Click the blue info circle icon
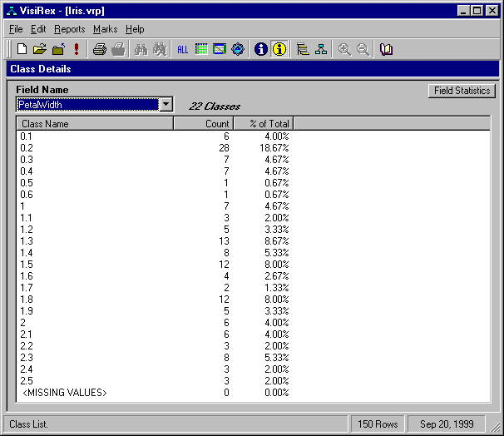 (261, 49)
